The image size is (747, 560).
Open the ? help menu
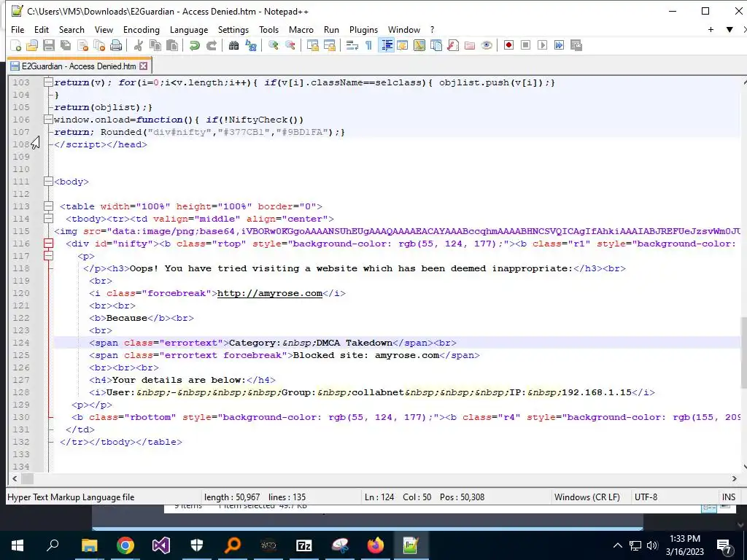432,29
